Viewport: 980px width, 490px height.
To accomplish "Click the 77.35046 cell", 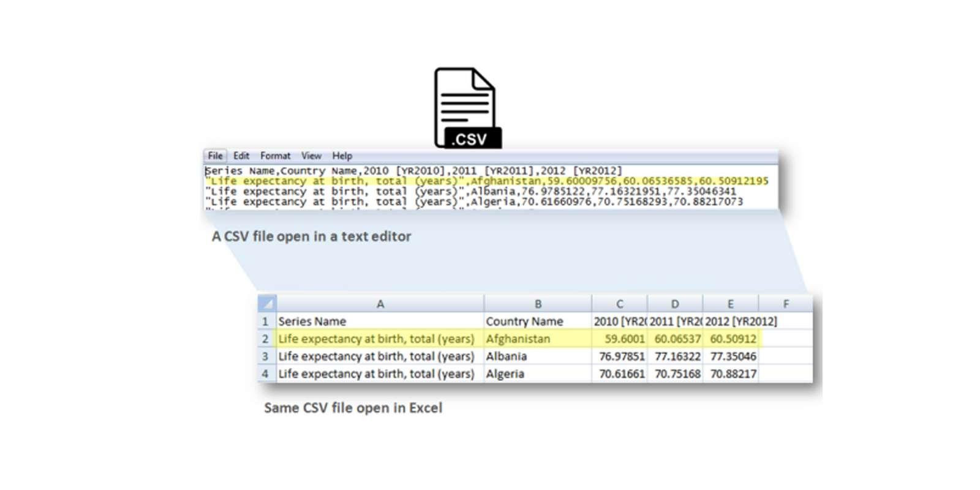I will pyautogui.click(x=731, y=356).
